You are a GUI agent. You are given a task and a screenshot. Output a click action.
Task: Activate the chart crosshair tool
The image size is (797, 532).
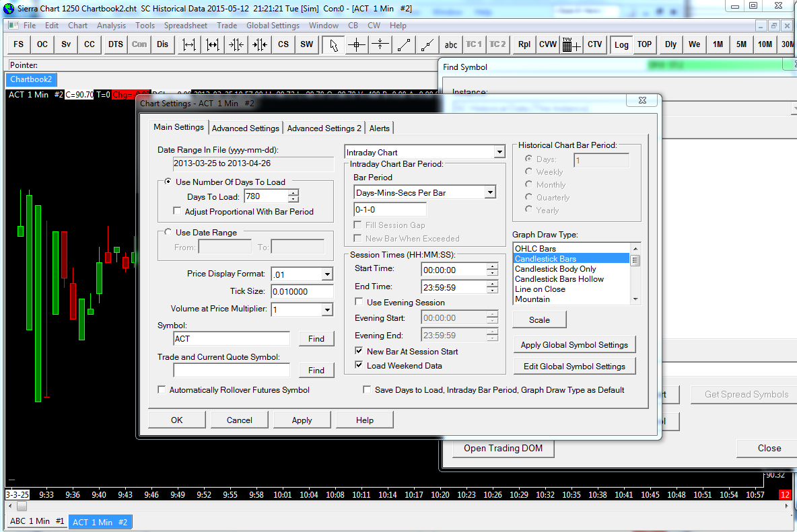[x=357, y=44]
